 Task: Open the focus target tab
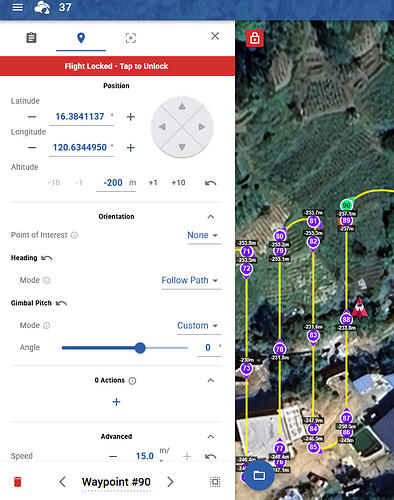[131, 38]
